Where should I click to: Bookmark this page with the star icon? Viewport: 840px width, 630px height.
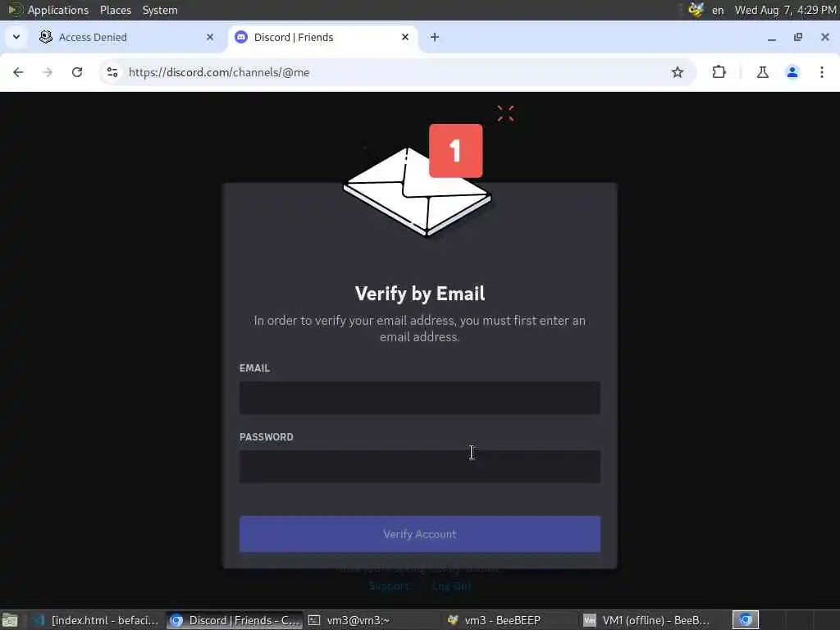click(677, 72)
